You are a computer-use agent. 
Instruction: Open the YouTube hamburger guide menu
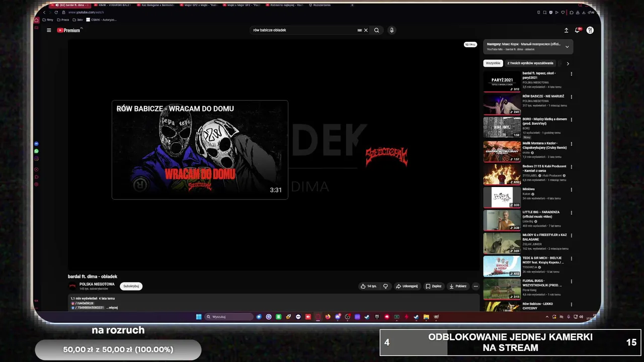(49, 30)
